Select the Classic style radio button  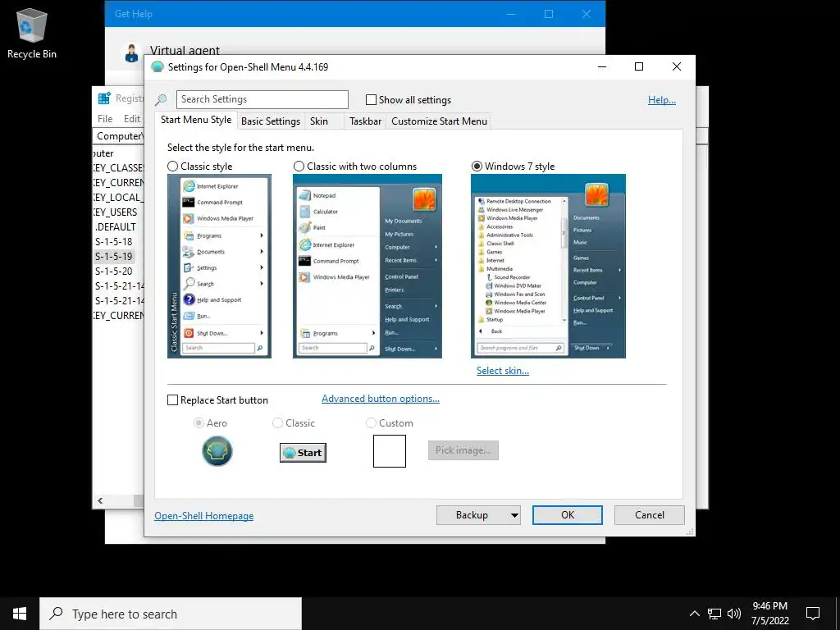tap(172, 166)
